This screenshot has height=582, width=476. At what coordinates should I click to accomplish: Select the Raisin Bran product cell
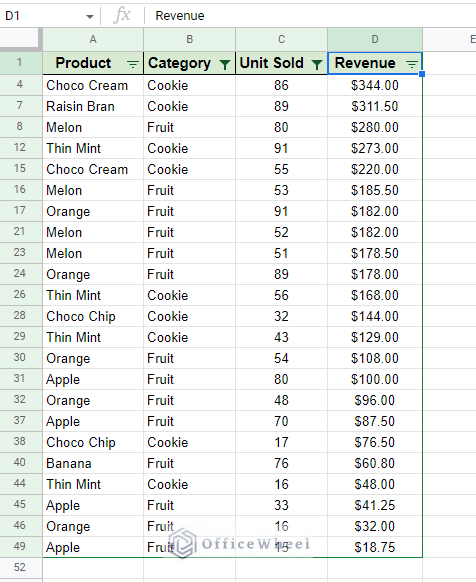(93, 107)
